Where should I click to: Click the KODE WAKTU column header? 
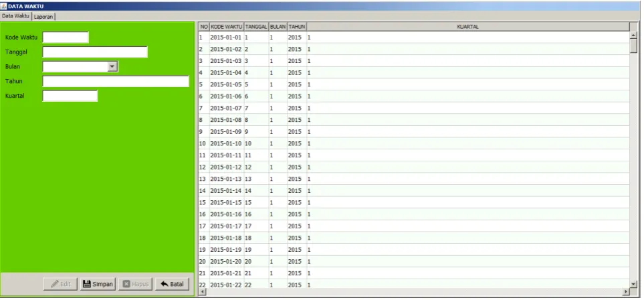(226, 27)
